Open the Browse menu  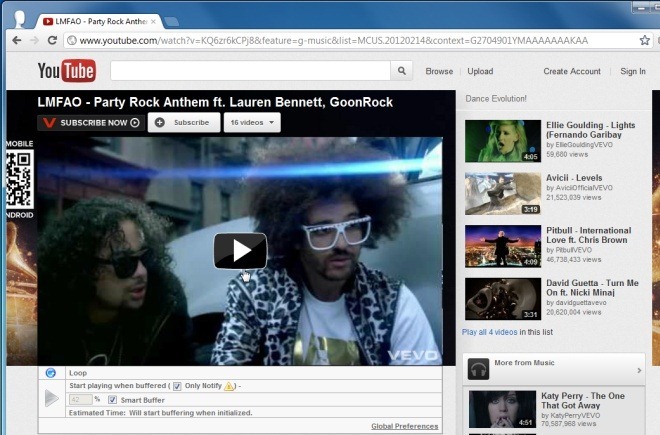(439, 71)
